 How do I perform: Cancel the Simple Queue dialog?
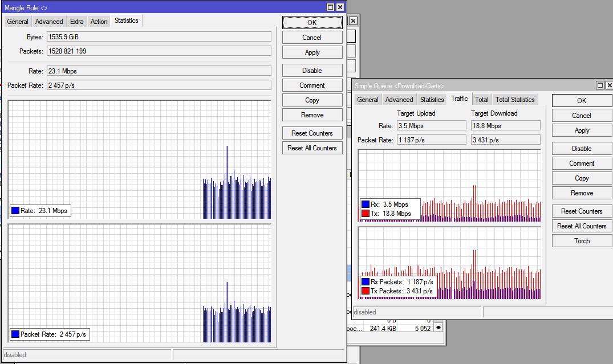[582, 116]
